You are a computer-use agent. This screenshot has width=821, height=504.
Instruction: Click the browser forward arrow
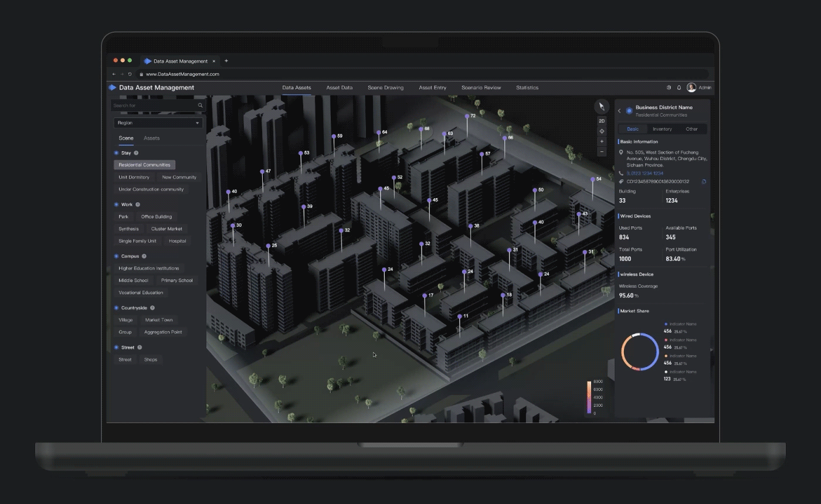pos(121,74)
